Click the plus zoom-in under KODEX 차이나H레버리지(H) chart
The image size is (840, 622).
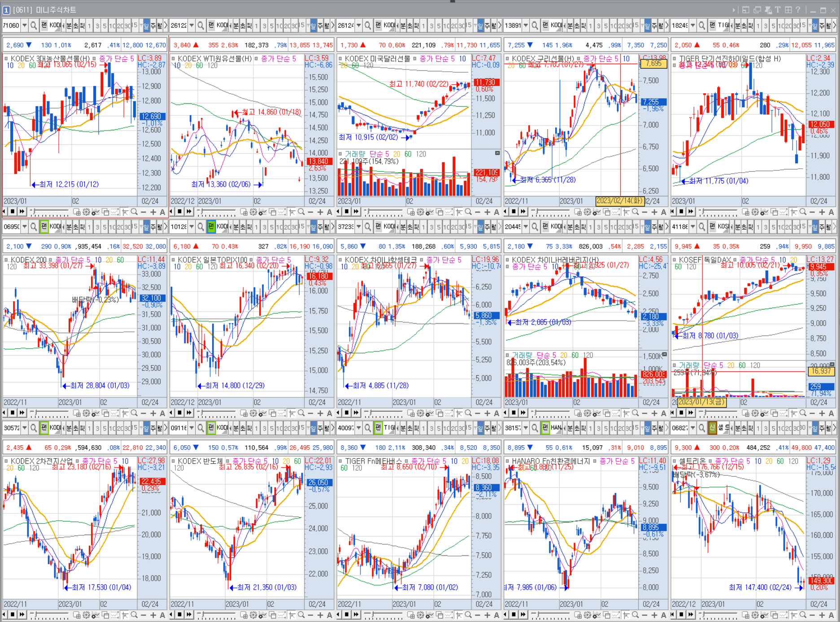click(x=655, y=413)
